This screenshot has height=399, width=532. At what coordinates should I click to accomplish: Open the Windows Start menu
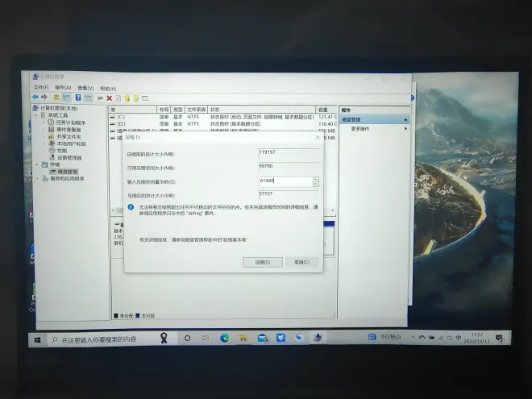point(37,339)
